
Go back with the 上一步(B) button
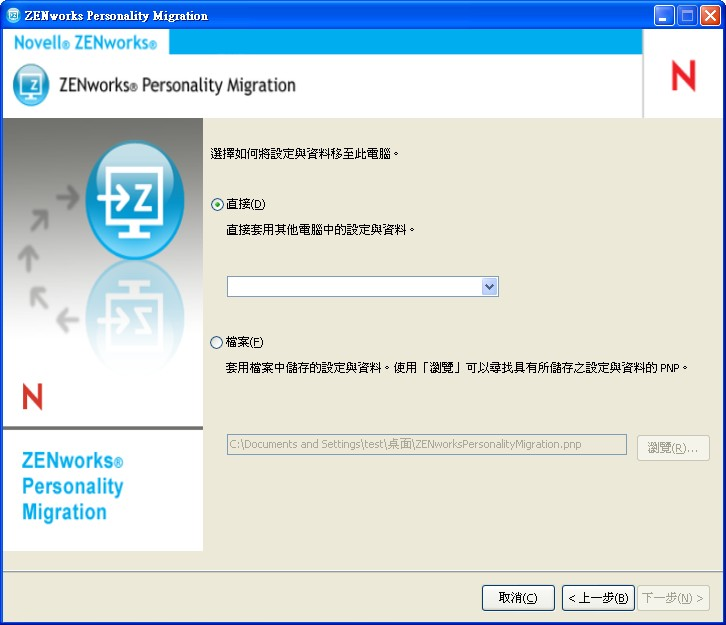click(x=598, y=598)
